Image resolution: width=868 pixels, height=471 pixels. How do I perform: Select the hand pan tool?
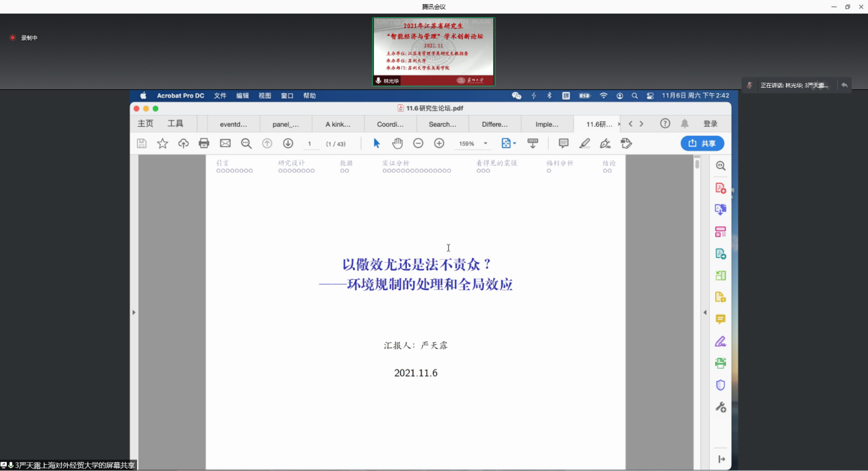pyautogui.click(x=397, y=143)
